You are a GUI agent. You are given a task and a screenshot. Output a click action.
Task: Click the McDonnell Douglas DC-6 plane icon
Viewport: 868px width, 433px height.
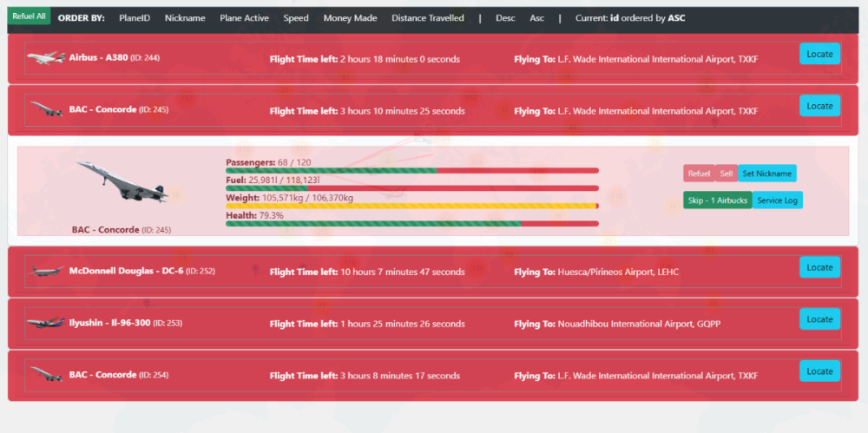tap(45, 272)
